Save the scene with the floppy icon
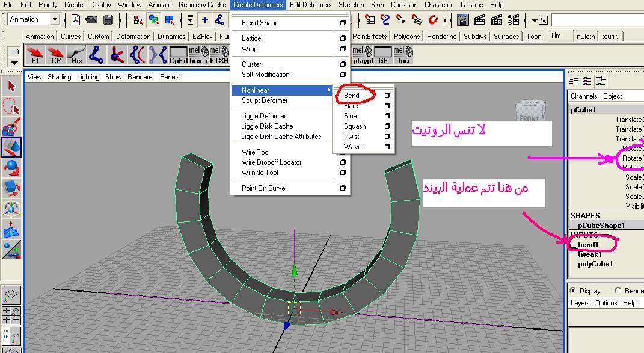Image resolution: width=644 pixels, height=353 pixels. click(x=108, y=20)
